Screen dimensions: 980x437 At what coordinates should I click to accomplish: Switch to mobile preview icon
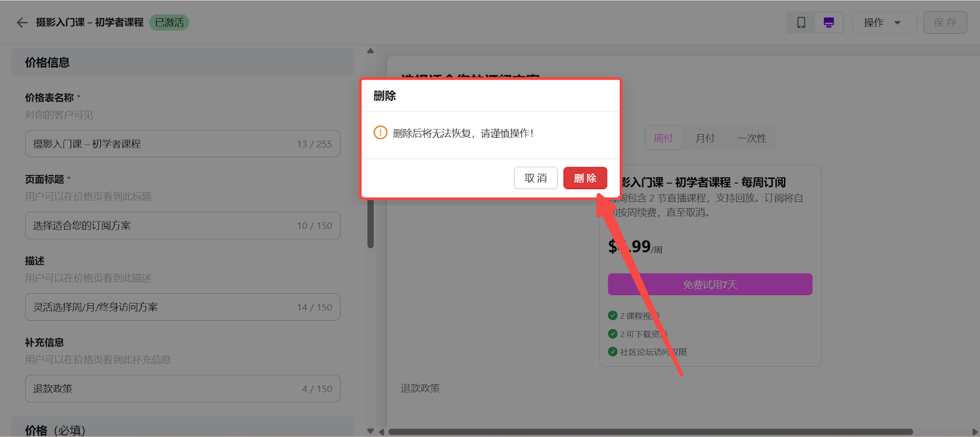coord(801,23)
